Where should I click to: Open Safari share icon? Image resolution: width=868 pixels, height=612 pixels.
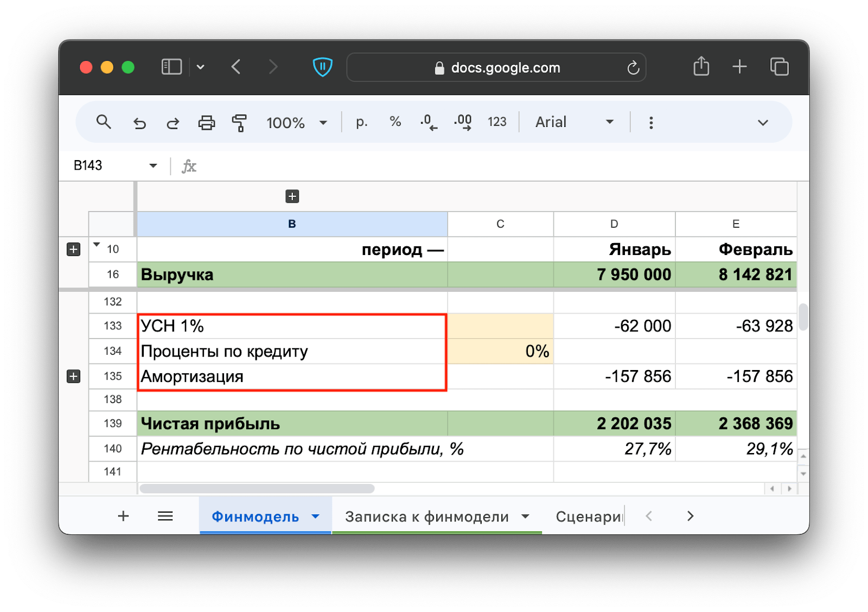701,67
